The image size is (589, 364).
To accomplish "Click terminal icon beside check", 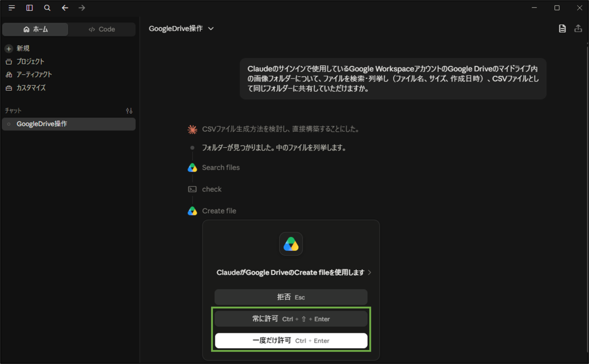I will tap(192, 189).
